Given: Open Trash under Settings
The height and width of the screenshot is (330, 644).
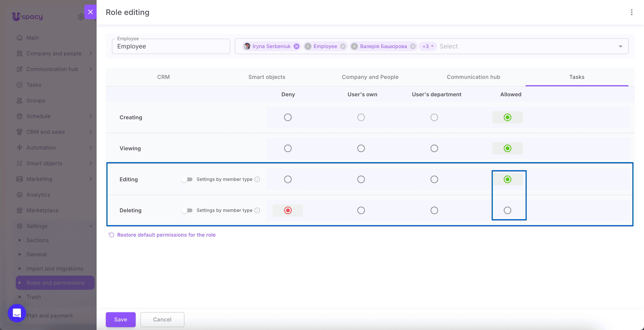Looking at the screenshot, I should [x=34, y=297].
